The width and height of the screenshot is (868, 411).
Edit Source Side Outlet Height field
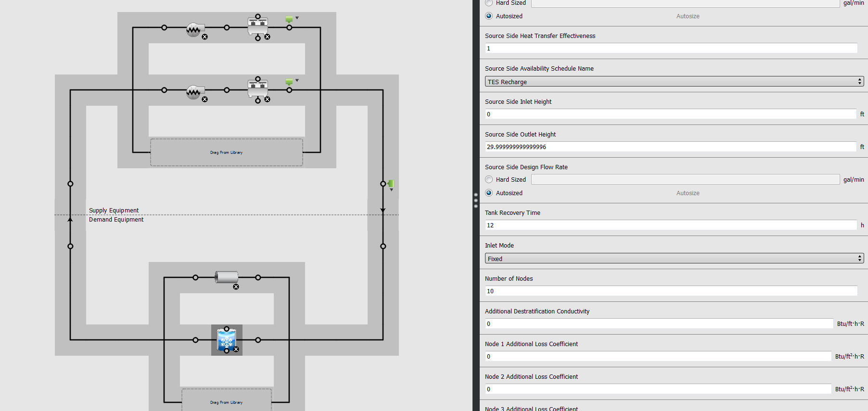point(671,147)
